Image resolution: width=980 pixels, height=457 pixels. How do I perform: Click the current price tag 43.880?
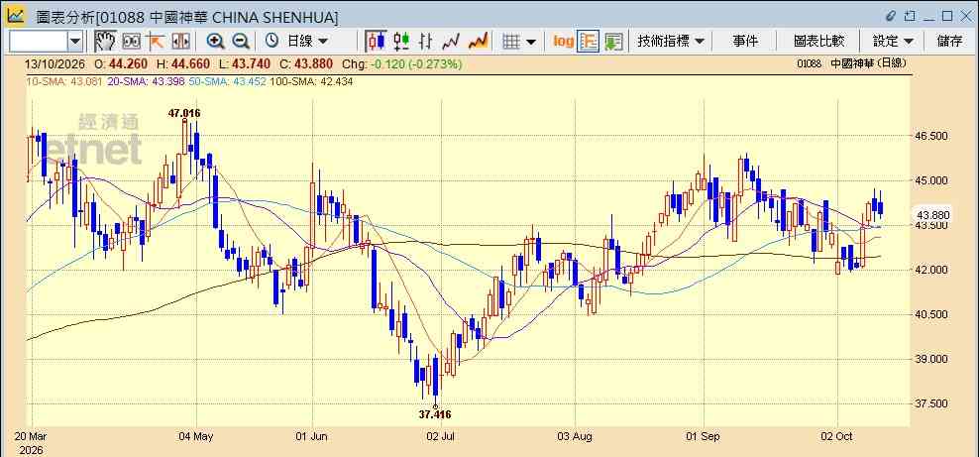pyautogui.click(x=931, y=215)
